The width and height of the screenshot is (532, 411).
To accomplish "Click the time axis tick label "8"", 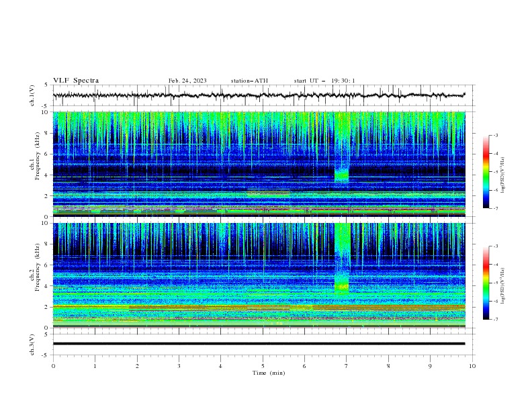I will (x=388, y=366).
